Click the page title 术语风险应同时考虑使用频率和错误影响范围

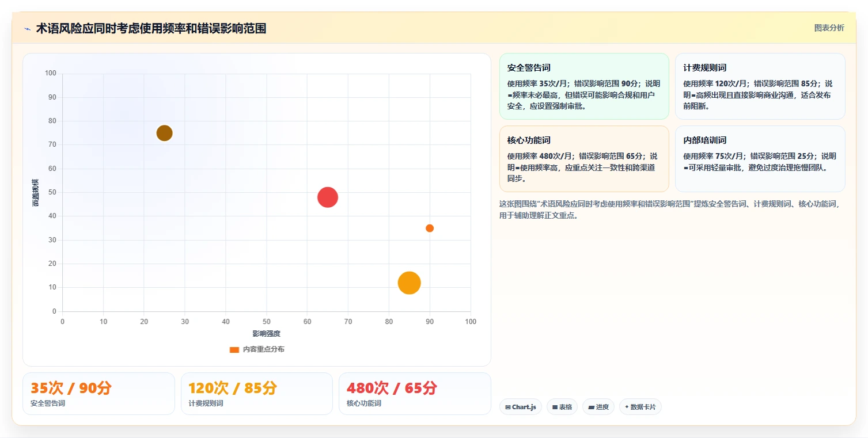coord(151,29)
